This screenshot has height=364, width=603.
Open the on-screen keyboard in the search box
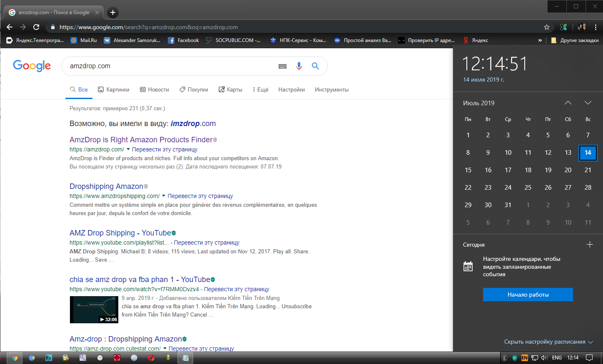click(x=282, y=66)
